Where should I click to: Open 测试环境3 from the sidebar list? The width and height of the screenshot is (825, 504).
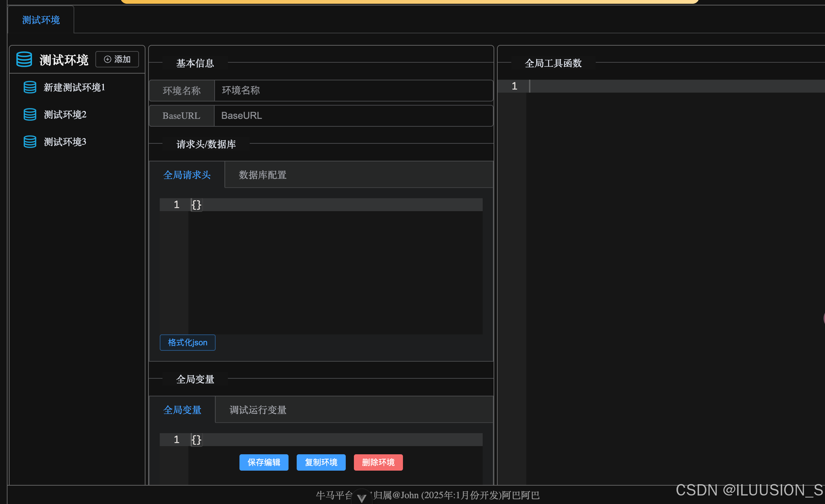coord(65,142)
